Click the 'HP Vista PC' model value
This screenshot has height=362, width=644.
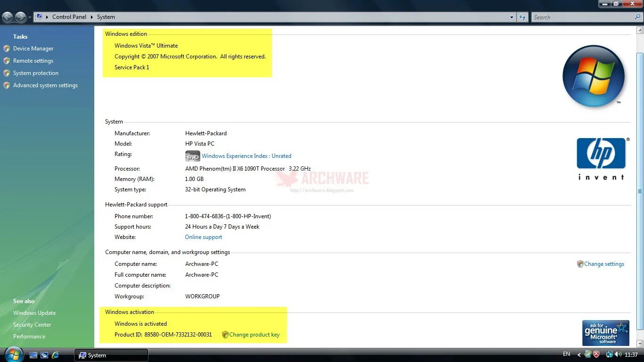click(199, 144)
